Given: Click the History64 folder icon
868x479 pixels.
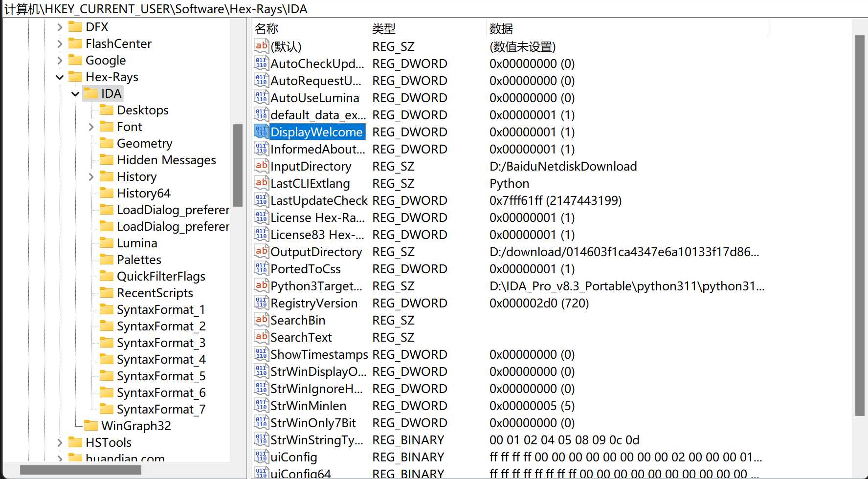Looking at the screenshot, I should click(107, 193).
